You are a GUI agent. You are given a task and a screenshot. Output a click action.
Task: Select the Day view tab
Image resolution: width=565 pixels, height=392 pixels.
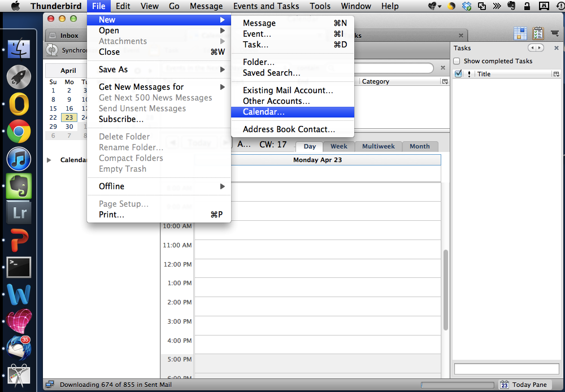(310, 146)
